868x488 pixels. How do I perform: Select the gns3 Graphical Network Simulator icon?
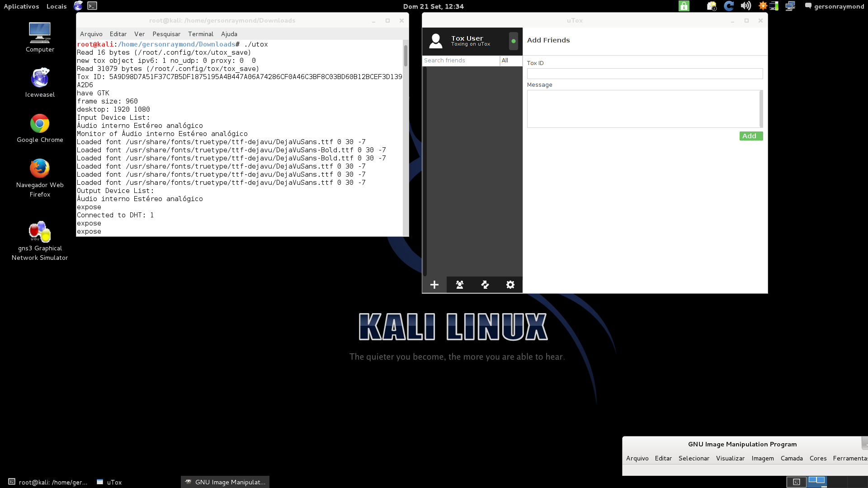pos(40,241)
